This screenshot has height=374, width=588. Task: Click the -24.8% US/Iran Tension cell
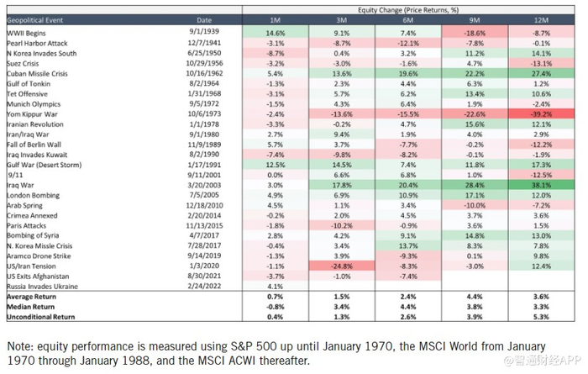[341, 266]
